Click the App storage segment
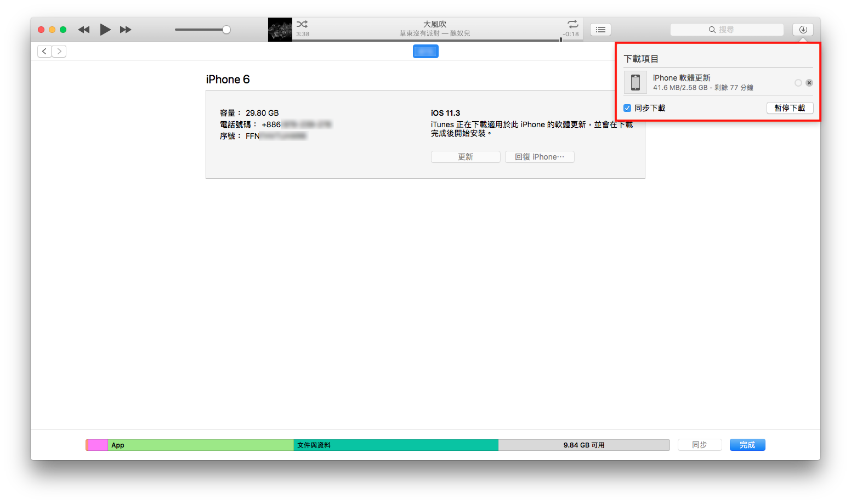This screenshot has width=851, height=504. pos(201,445)
